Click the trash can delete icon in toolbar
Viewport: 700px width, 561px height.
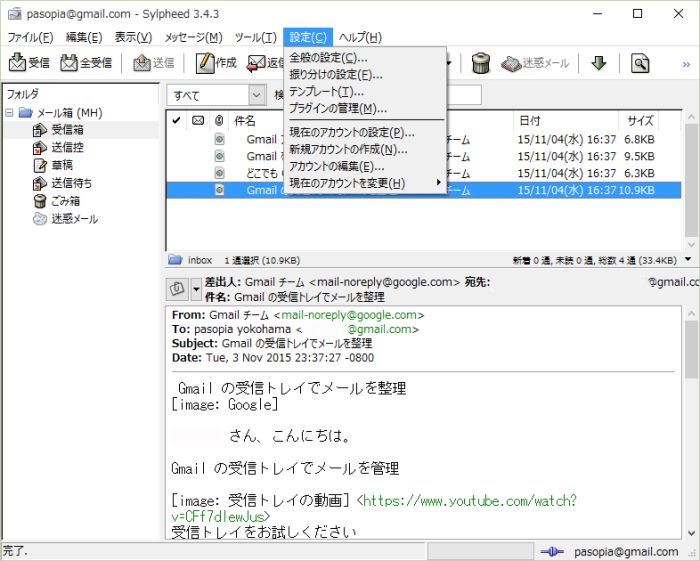click(480, 63)
